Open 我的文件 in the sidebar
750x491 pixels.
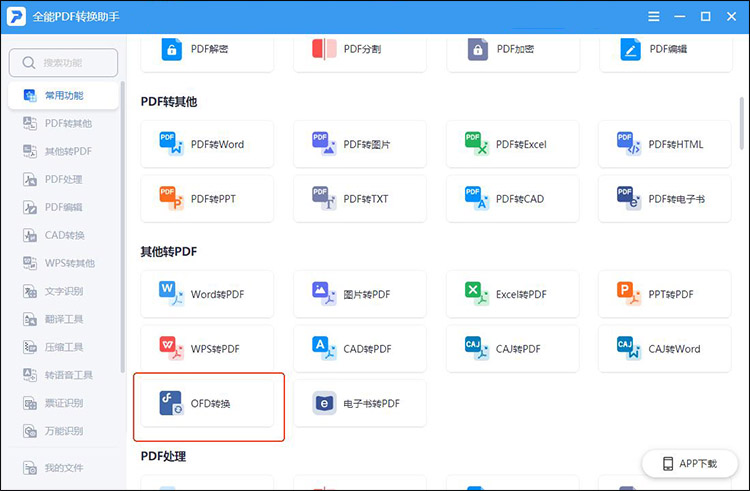point(63,468)
